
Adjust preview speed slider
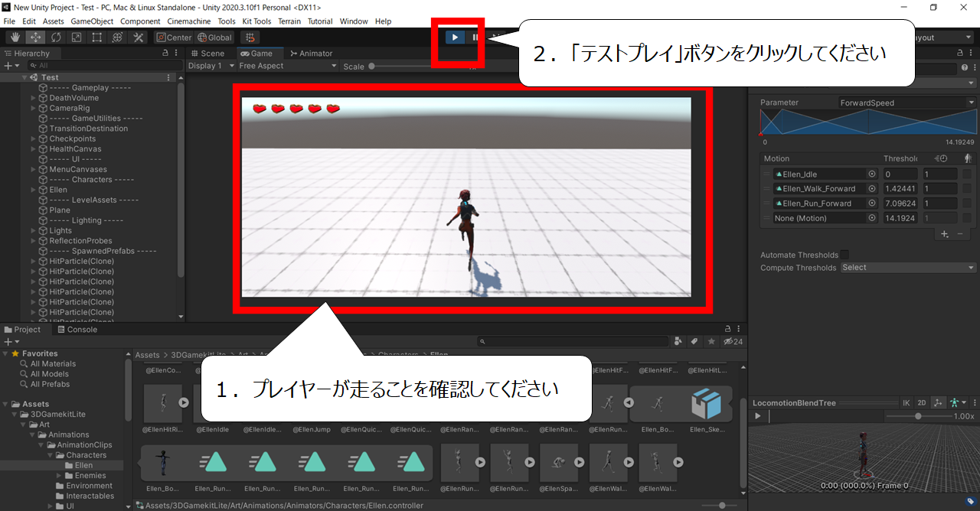918,416
